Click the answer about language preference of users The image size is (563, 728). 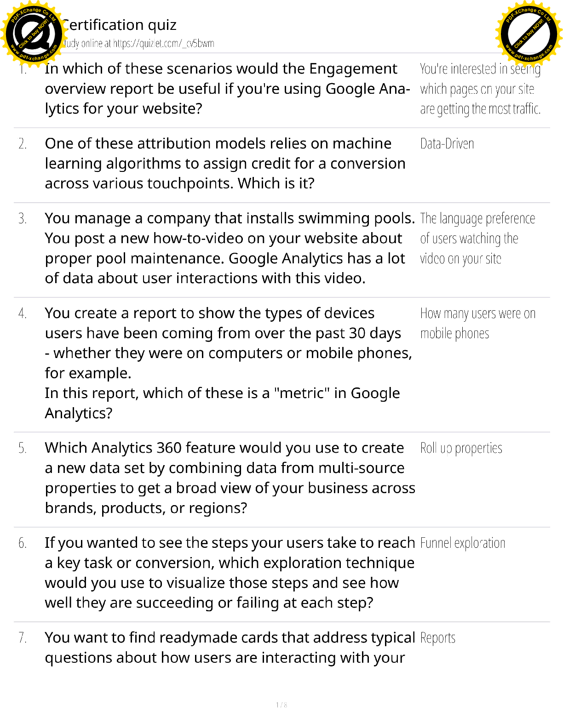477,239
